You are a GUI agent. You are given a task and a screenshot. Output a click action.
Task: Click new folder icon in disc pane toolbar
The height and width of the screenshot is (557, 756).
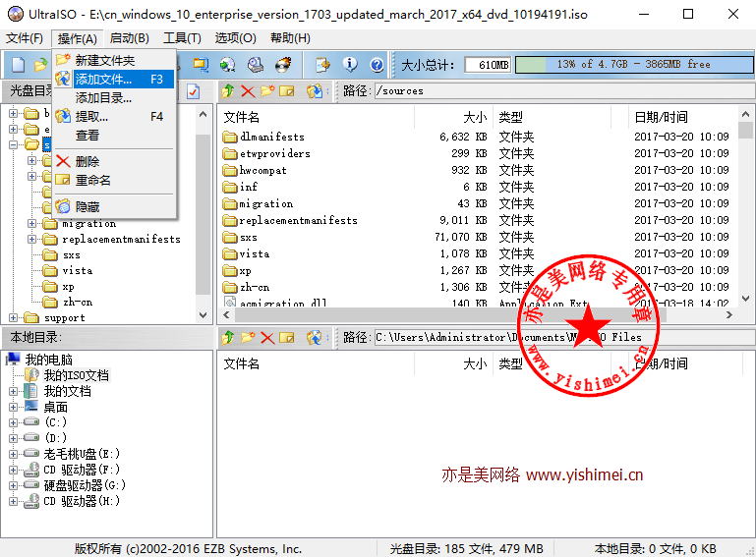coord(267,91)
